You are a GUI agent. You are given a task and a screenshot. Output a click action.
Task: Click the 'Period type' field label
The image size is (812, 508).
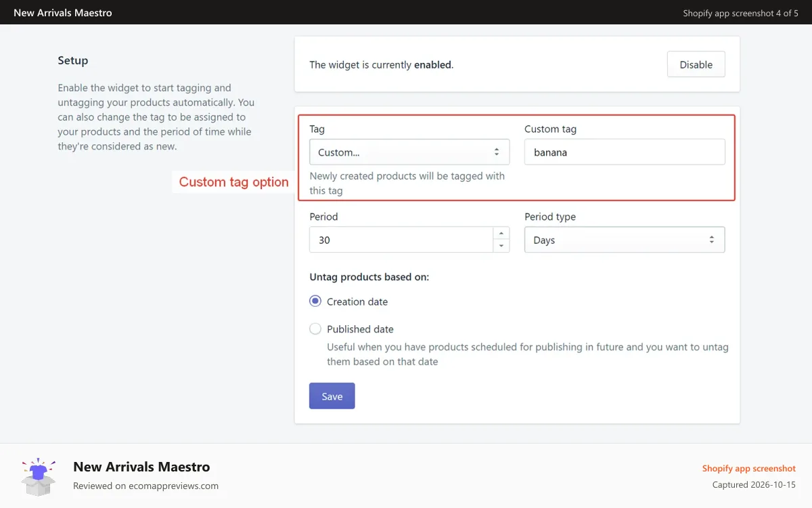550,217
